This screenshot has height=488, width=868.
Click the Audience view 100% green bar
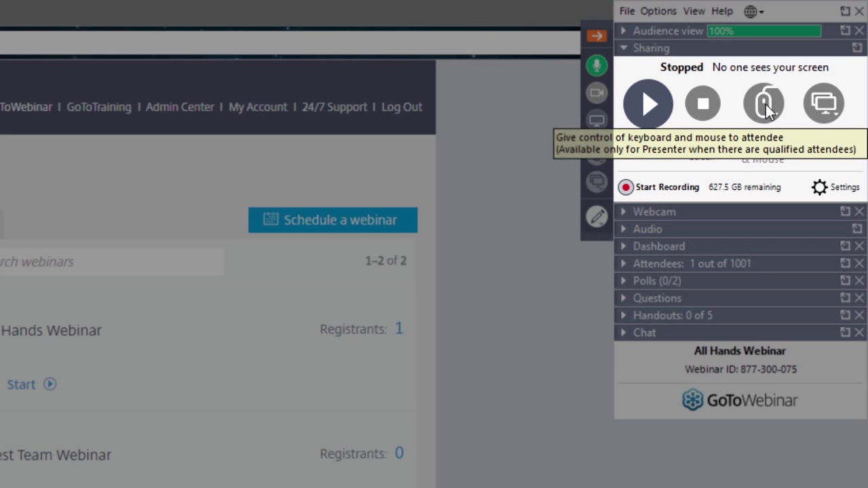click(764, 31)
